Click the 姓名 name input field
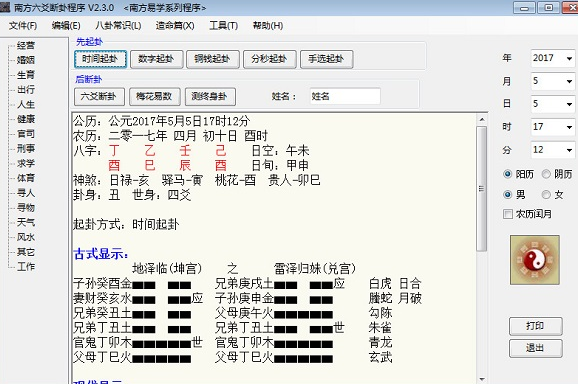 345,97
